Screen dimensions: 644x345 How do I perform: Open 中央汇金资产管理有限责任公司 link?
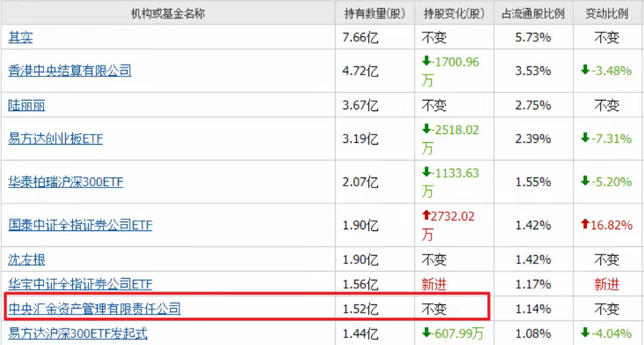click(x=94, y=309)
